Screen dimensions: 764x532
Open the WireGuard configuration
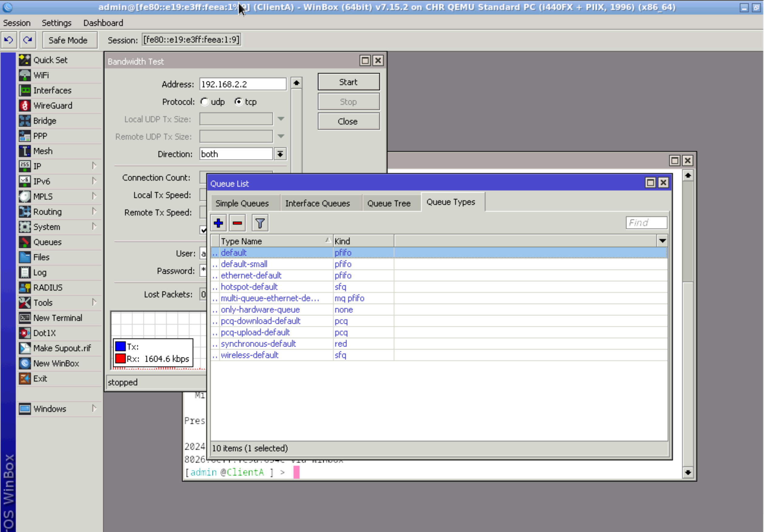pos(53,106)
